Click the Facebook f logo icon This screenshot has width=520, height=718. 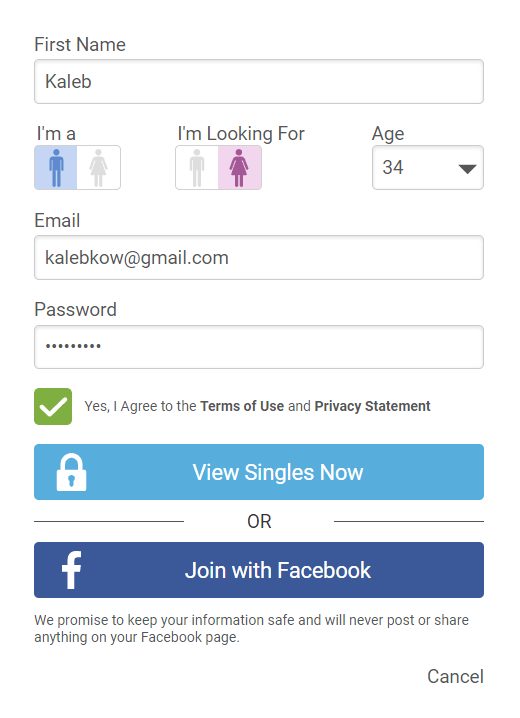[x=72, y=570]
